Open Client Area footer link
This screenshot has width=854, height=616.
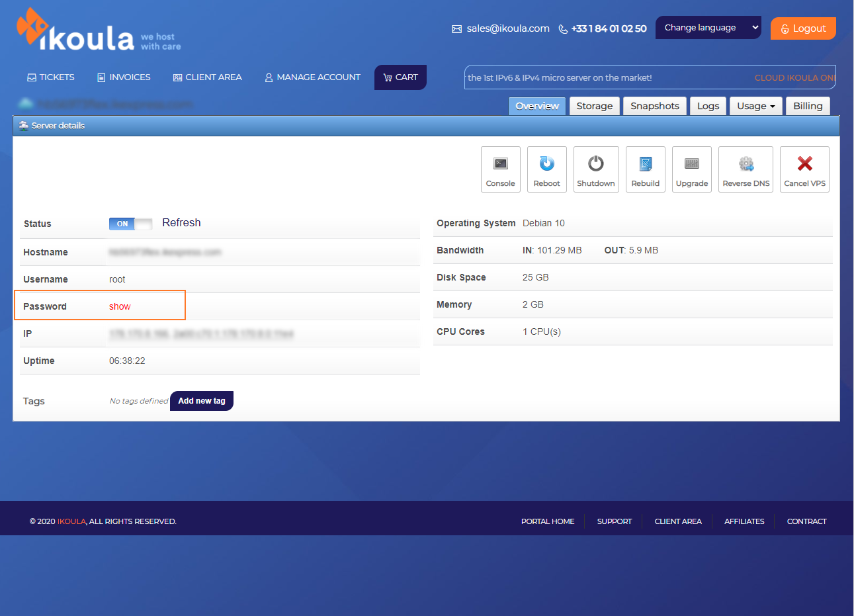pyautogui.click(x=678, y=521)
